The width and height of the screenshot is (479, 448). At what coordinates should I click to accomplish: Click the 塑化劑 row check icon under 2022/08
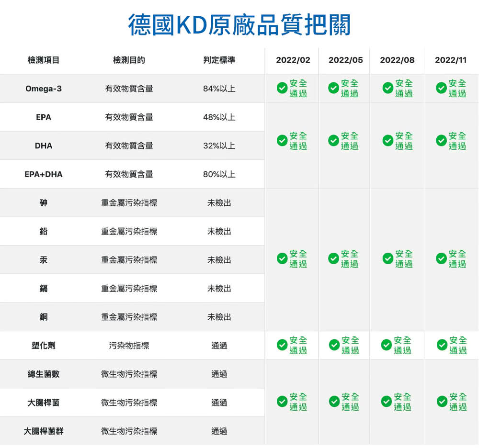pos(387,345)
